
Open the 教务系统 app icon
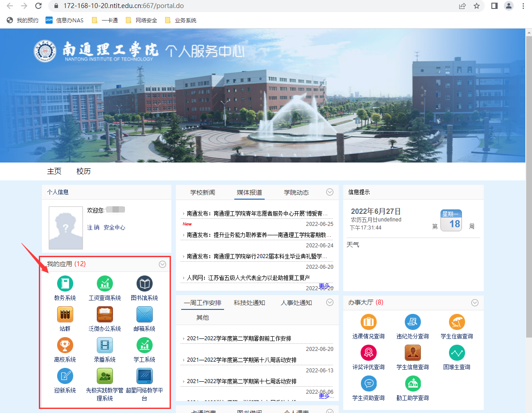tap(65, 284)
